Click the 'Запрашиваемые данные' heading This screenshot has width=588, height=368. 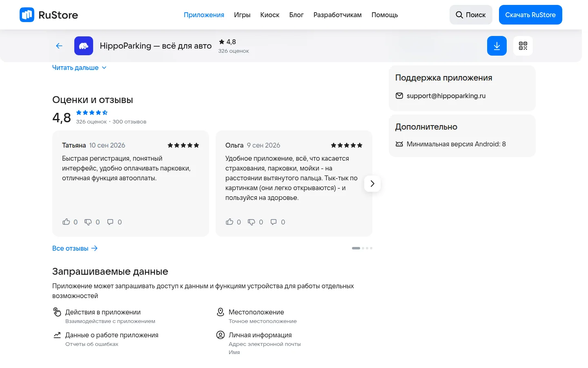click(x=110, y=272)
